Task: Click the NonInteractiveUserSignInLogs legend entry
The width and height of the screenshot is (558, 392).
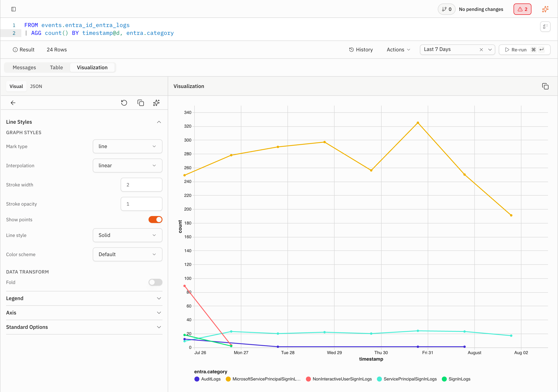Action: [339, 379]
